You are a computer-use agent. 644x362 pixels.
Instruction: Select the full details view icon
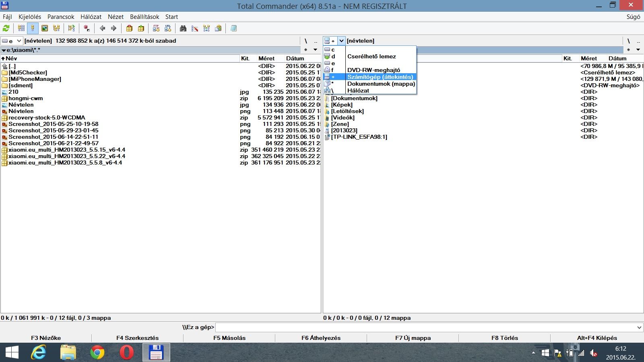tap(33, 28)
